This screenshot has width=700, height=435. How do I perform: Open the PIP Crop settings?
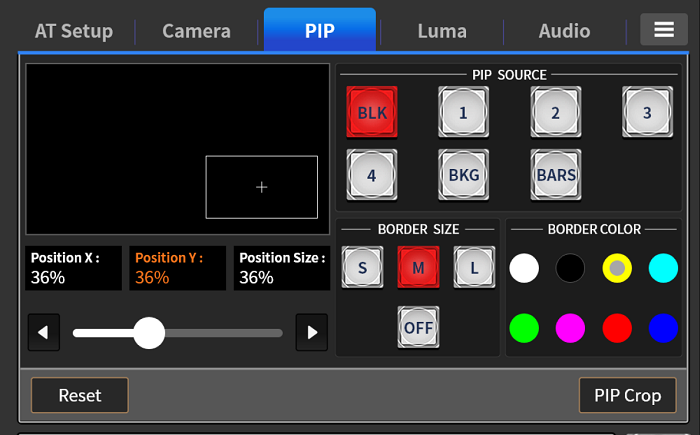pyautogui.click(x=627, y=395)
